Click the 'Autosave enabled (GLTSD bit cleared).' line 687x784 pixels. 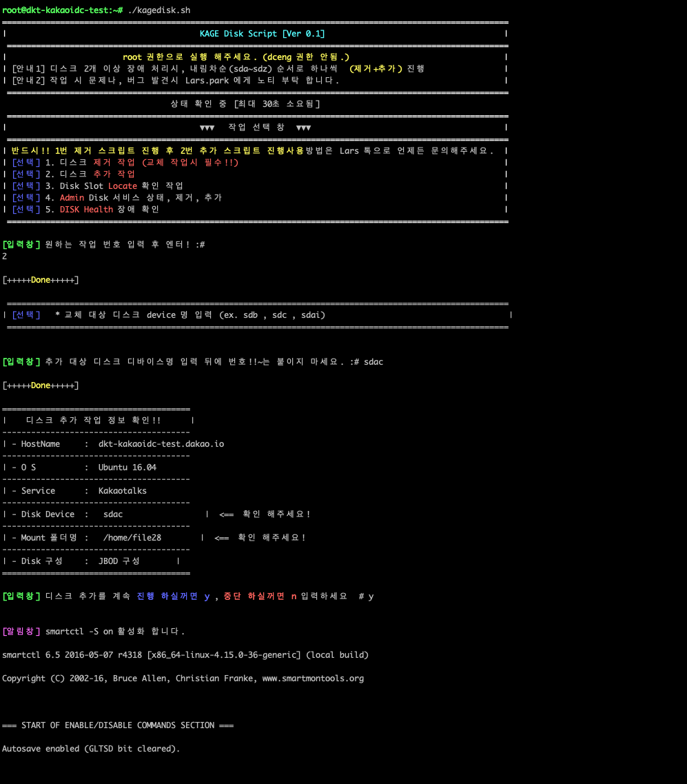(91, 749)
